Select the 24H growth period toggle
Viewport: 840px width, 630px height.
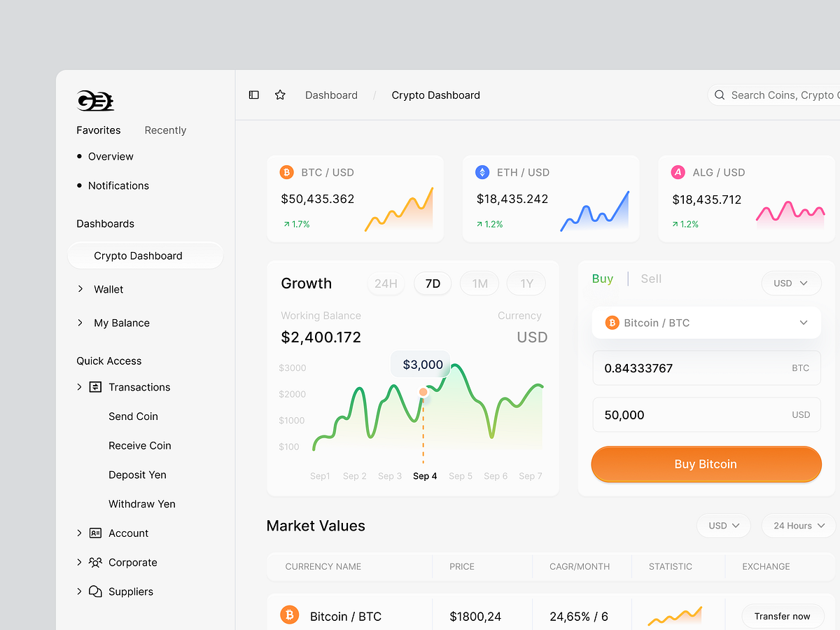point(386,283)
